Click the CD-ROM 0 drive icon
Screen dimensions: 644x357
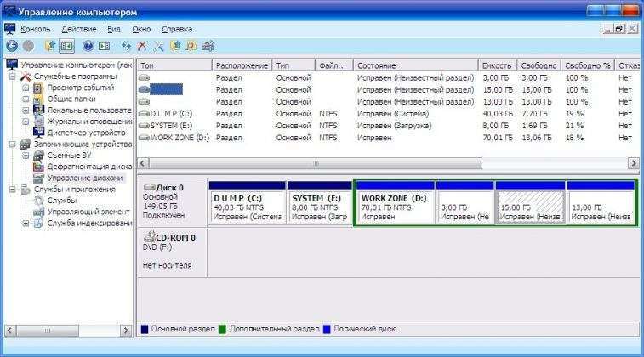[150, 237]
